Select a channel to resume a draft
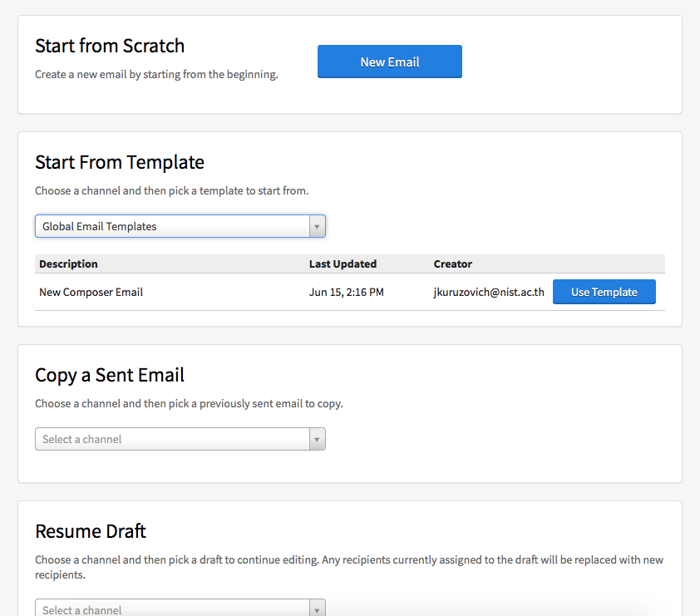 click(166, 609)
